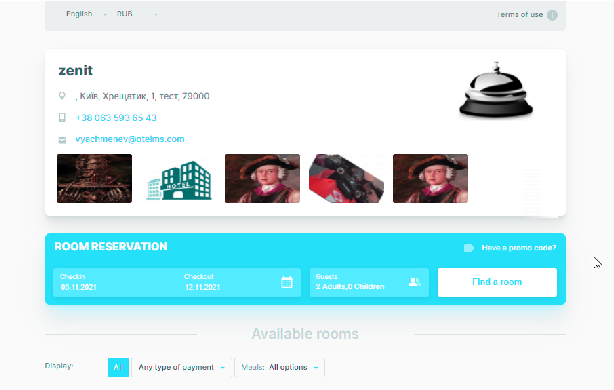
Task: Click the guests people icon
Action: tap(414, 282)
